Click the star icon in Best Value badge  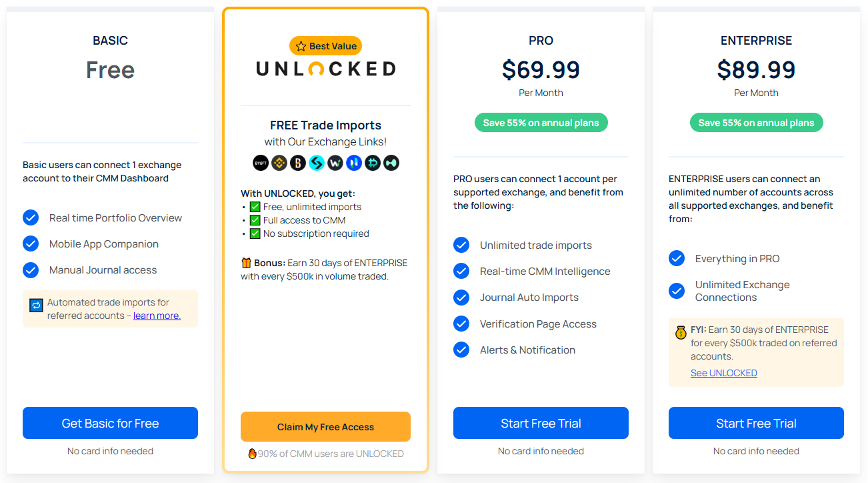pyautogui.click(x=301, y=47)
